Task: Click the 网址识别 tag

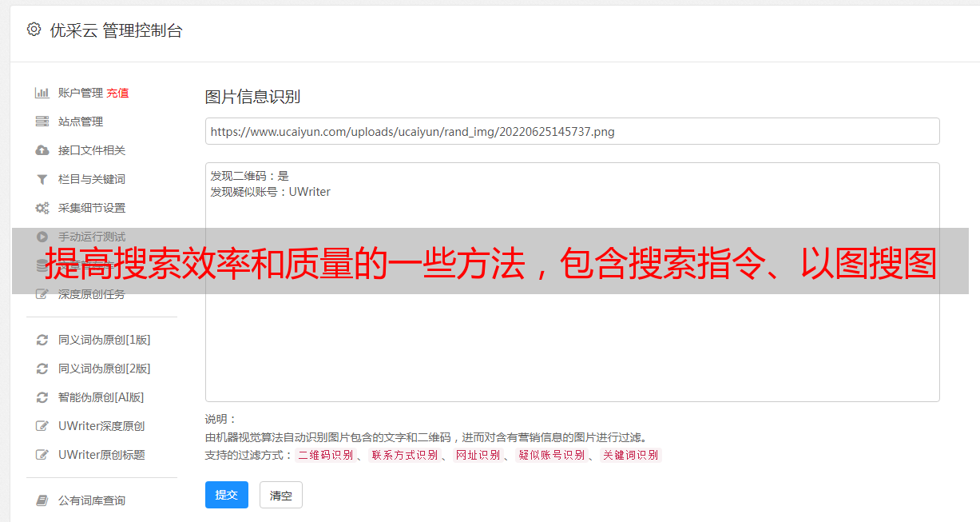Action: [x=478, y=455]
